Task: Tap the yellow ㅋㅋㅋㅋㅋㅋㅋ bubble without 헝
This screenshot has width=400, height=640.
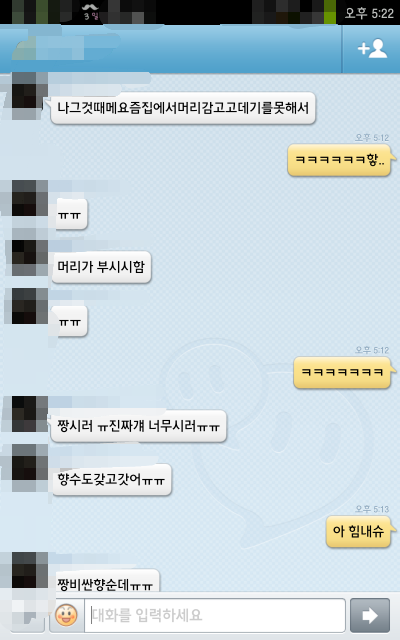Action: tap(342, 372)
